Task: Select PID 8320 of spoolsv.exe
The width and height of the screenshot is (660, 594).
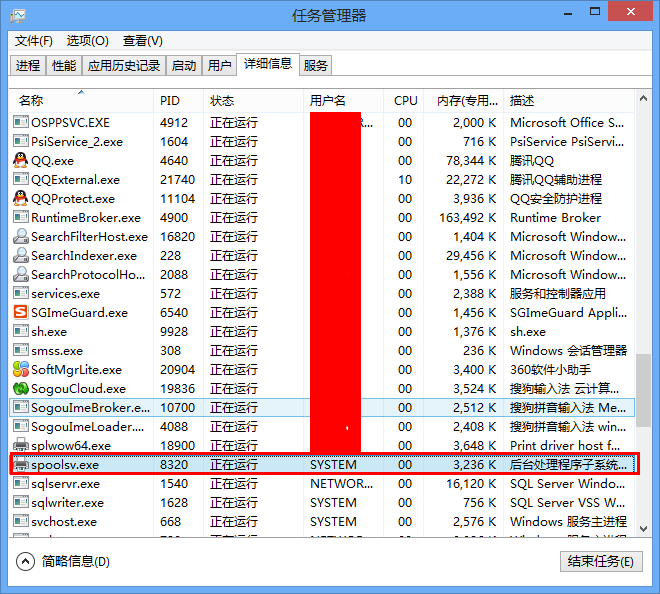Action: (x=174, y=465)
